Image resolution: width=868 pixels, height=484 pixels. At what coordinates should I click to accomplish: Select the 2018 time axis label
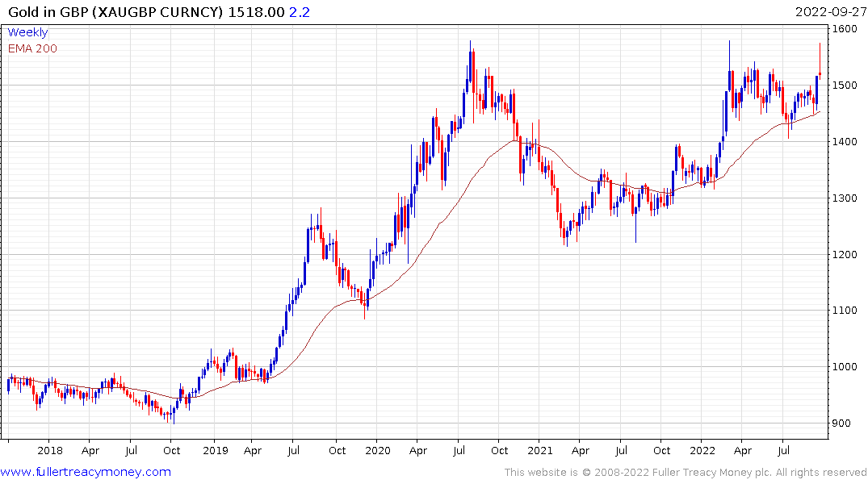coord(50,450)
